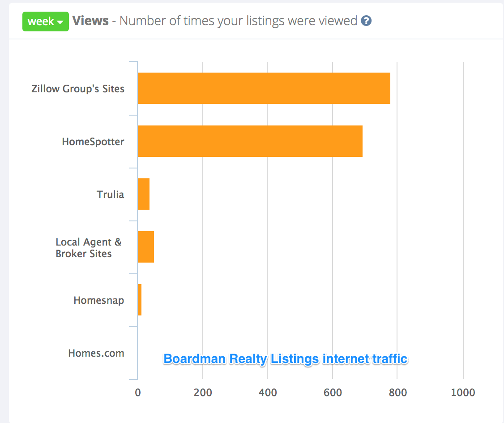Select the Homesnap axis label
This screenshot has height=423, width=504.
(99, 300)
